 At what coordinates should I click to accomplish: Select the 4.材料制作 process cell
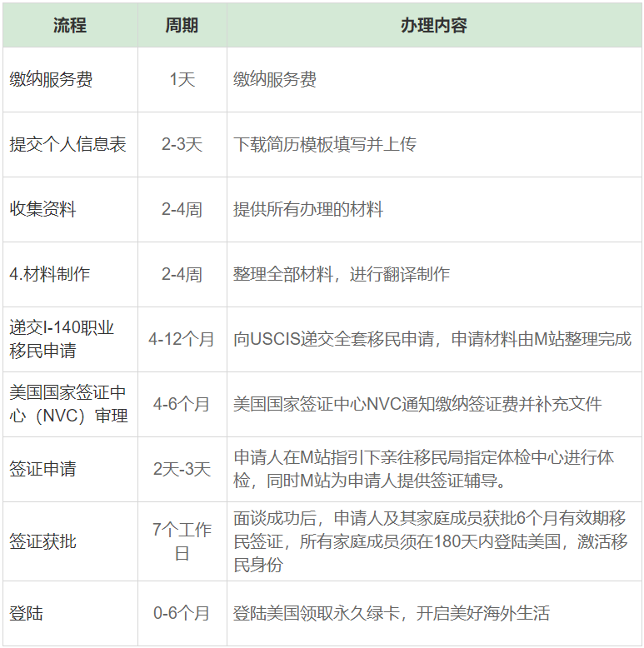coord(50,274)
